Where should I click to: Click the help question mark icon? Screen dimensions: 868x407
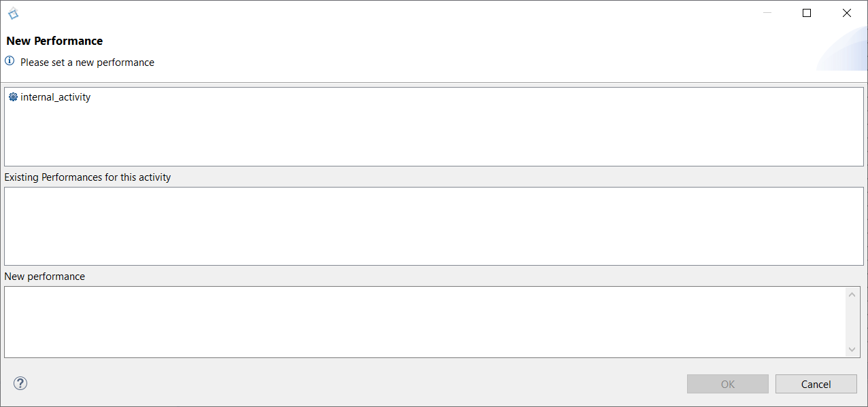[x=20, y=383]
